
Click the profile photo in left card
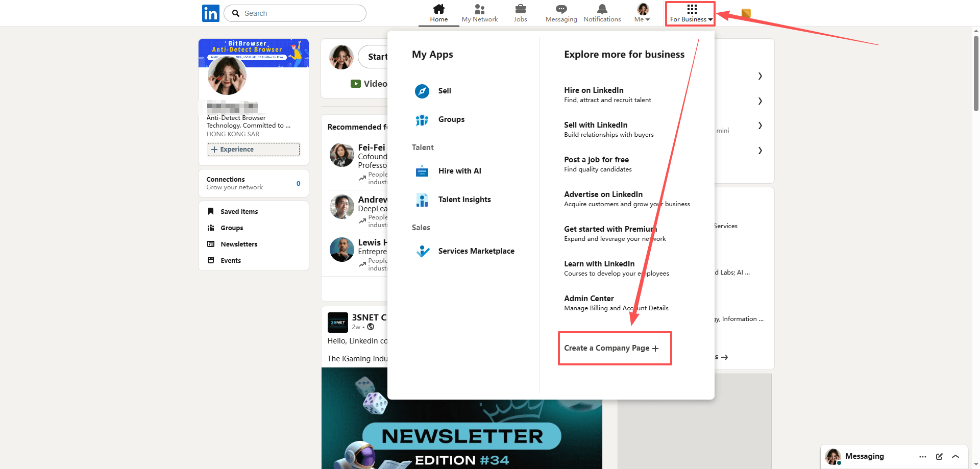[x=227, y=76]
